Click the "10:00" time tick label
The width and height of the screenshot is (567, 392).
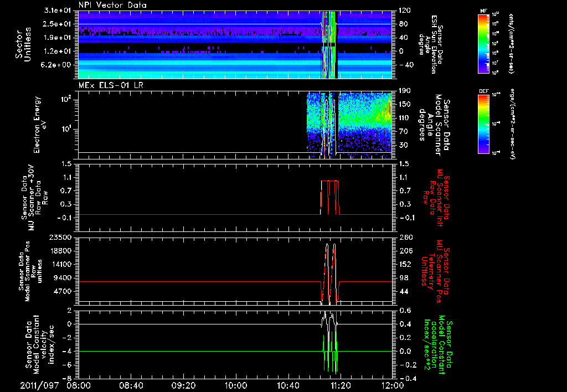click(x=235, y=385)
